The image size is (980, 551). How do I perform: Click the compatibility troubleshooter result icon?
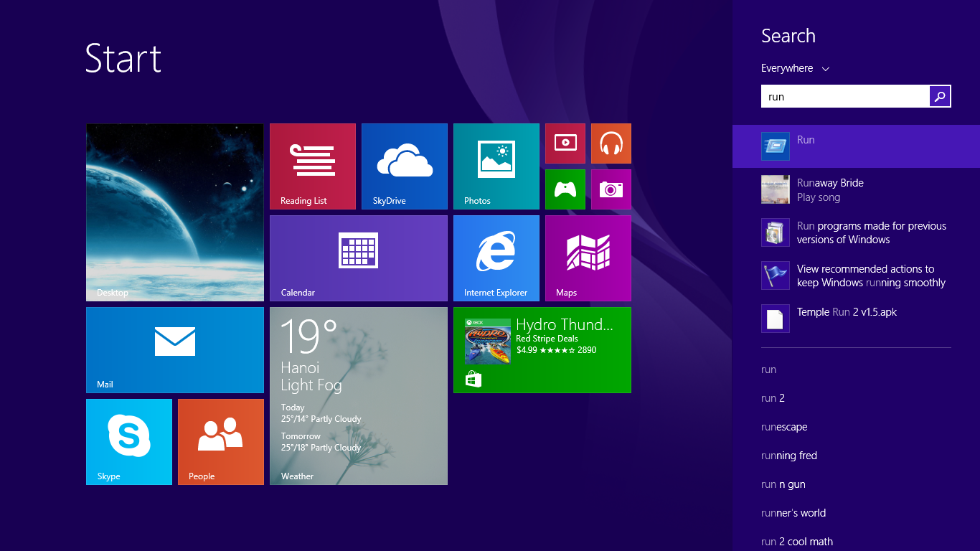(776, 232)
